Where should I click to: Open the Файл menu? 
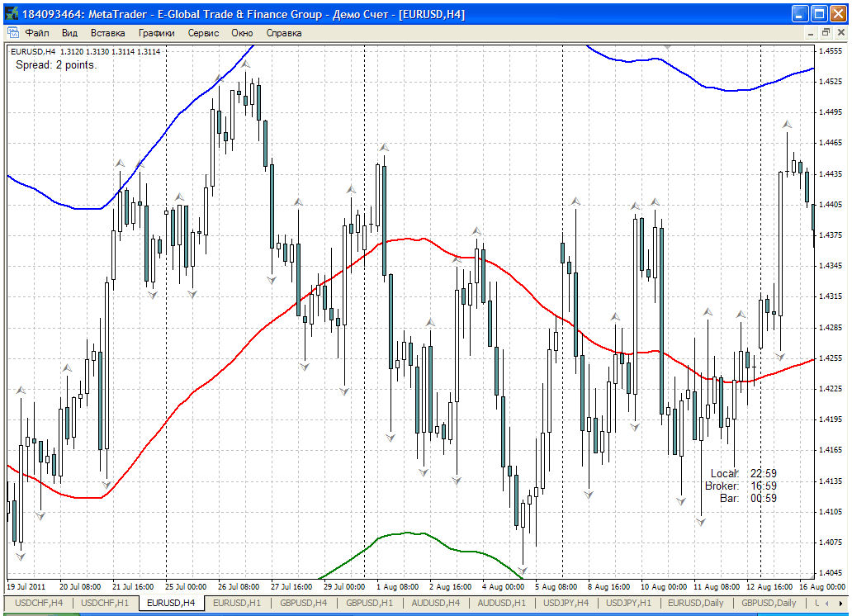[37, 33]
